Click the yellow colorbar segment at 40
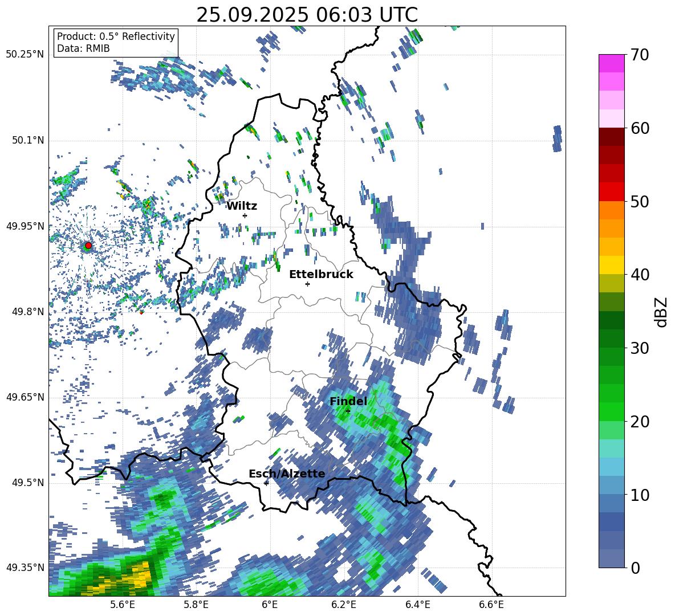This screenshot has width=675, height=616. click(612, 265)
